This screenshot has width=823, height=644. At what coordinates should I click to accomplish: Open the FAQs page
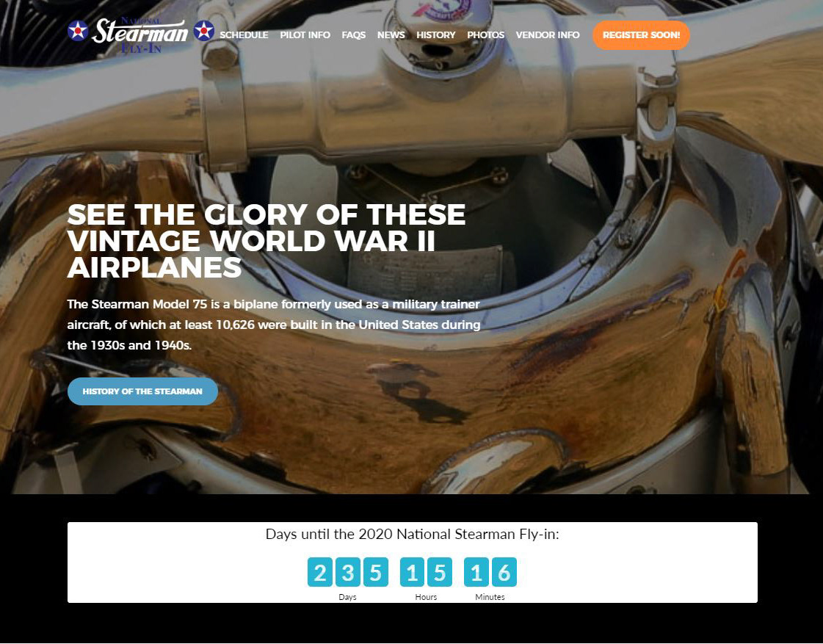[354, 35]
